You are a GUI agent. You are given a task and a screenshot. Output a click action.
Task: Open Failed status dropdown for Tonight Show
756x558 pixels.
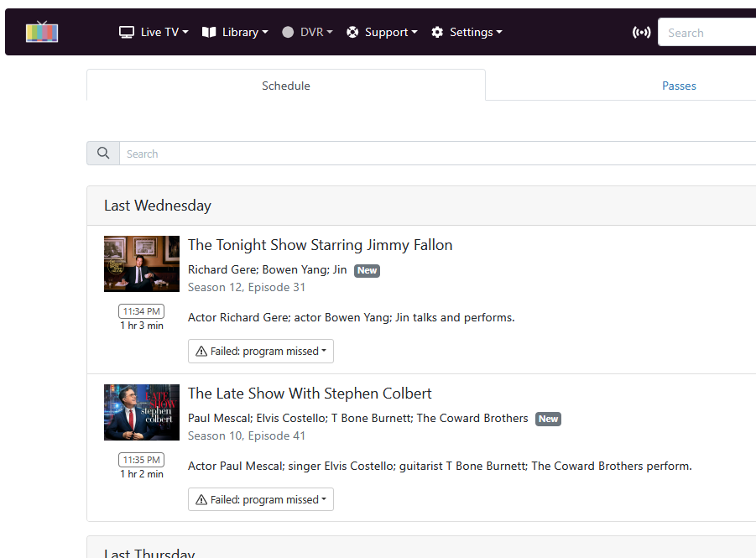261,352
